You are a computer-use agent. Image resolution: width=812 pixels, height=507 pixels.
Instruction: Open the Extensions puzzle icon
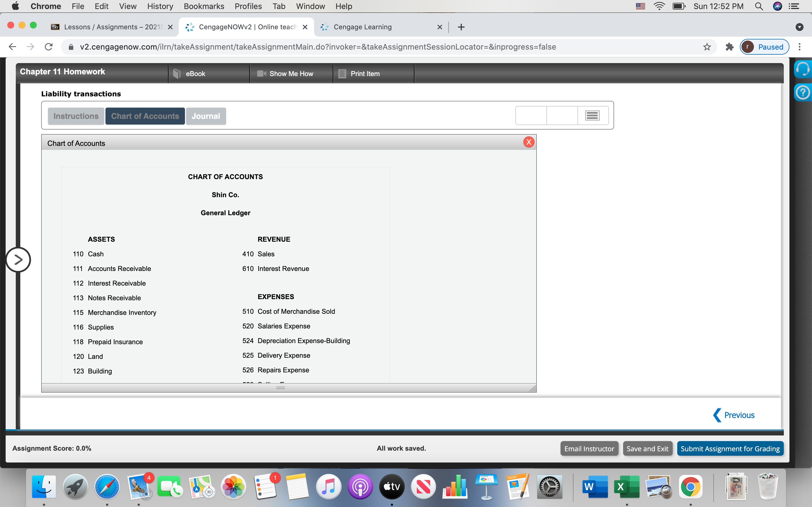click(x=729, y=46)
